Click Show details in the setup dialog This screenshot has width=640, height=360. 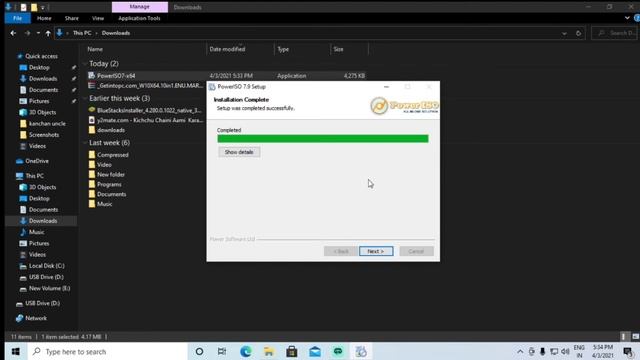coord(239,152)
